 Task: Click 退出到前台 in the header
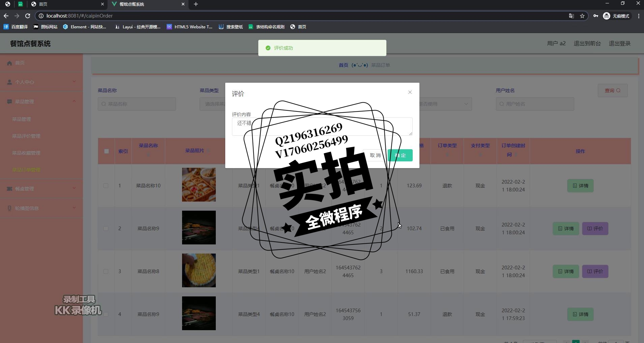[587, 44]
